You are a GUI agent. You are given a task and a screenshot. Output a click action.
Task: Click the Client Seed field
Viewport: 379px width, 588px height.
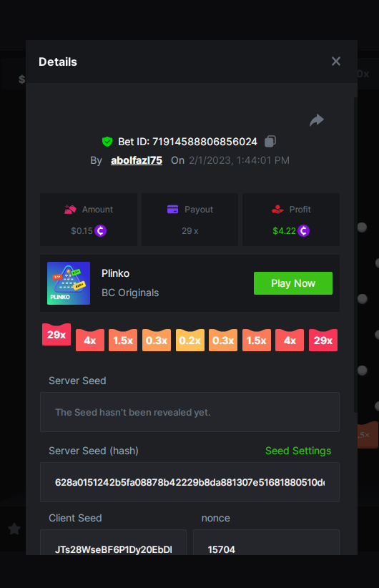pos(113,542)
